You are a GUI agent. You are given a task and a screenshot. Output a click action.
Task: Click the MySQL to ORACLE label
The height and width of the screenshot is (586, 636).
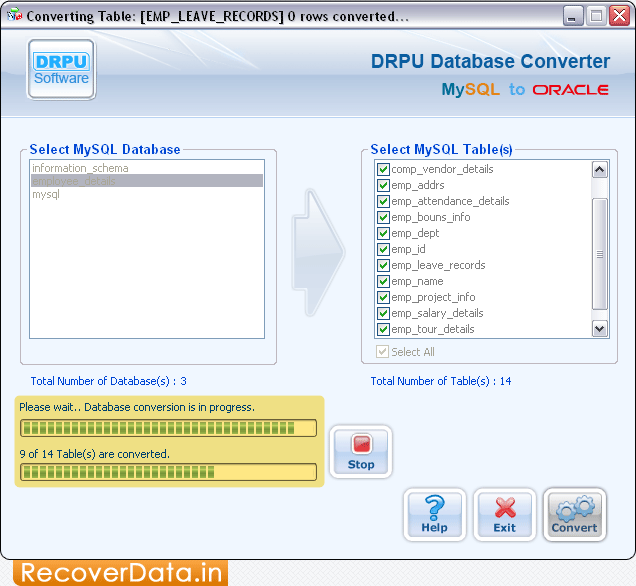[x=525, y=89]
